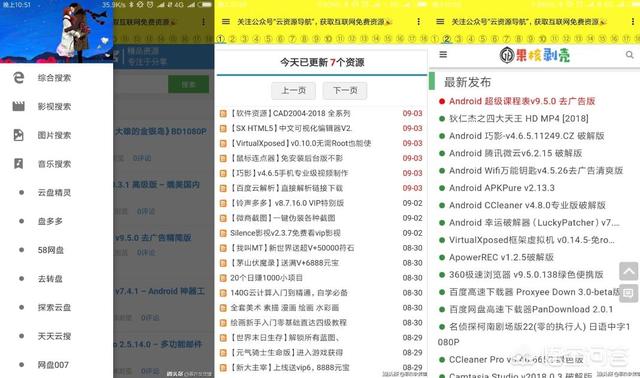
Task: Click the music bookmark icon beside 音乐搜索
Action: pos(18,164)
